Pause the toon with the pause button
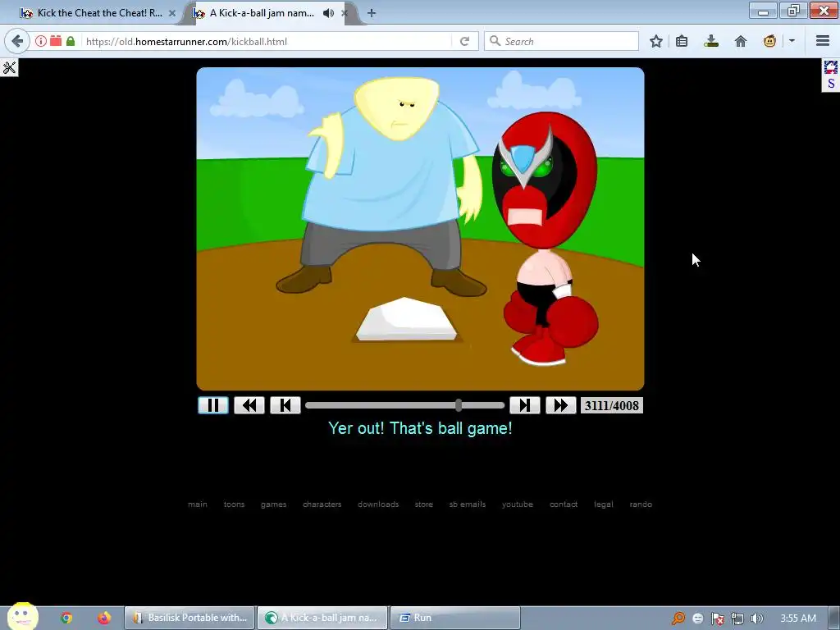This screenshot has width=840, height=630. point(213,405)
